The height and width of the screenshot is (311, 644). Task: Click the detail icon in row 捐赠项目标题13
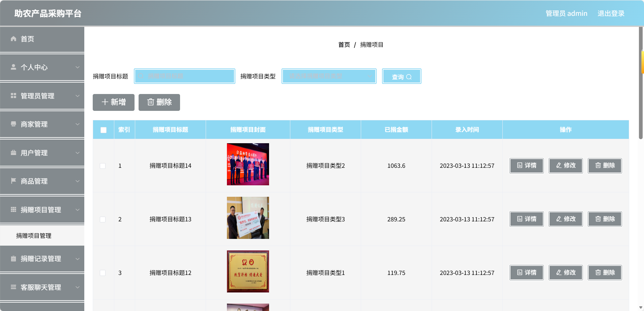520,219
